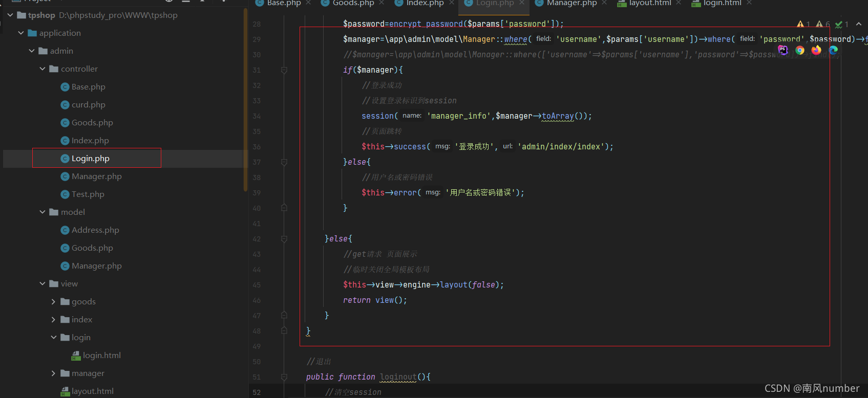Open Goods.php in the controller folder
The width and height of the screenshot is (868, 398).
click(x=92, y=123)
